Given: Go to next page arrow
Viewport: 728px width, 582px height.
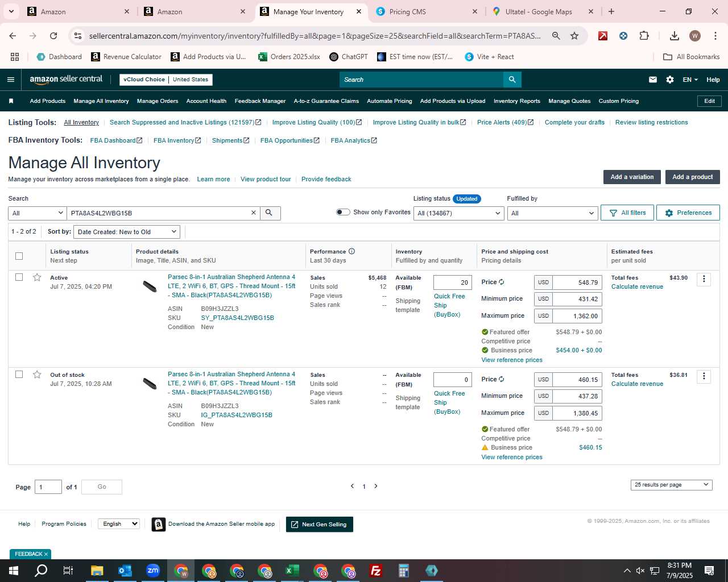Looking at the screenshot, I should tap(376, 486).
